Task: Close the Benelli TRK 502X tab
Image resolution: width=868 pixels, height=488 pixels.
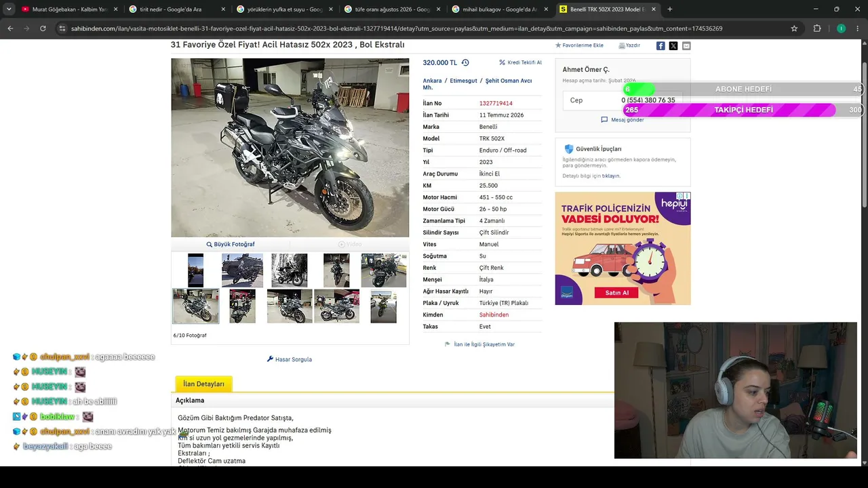Action: point(654,9)
